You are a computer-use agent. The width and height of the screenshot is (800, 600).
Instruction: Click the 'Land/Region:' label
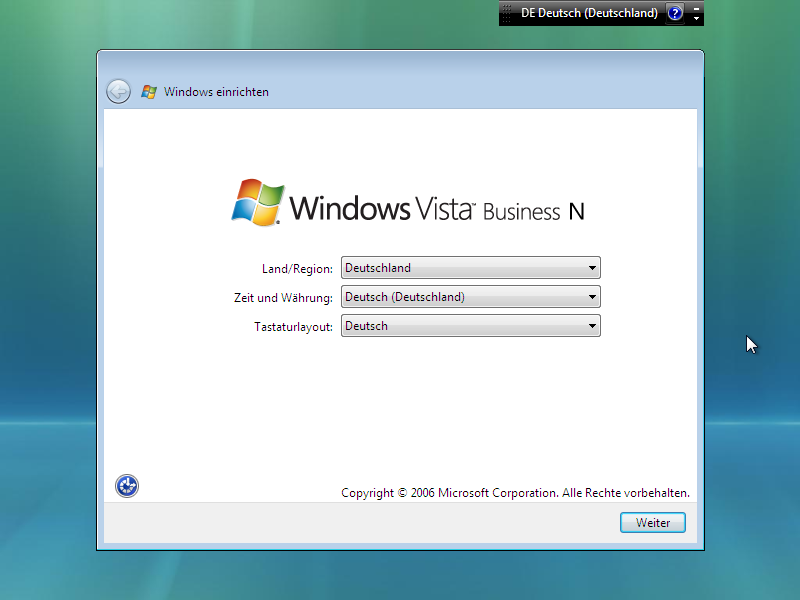(297, 269)
